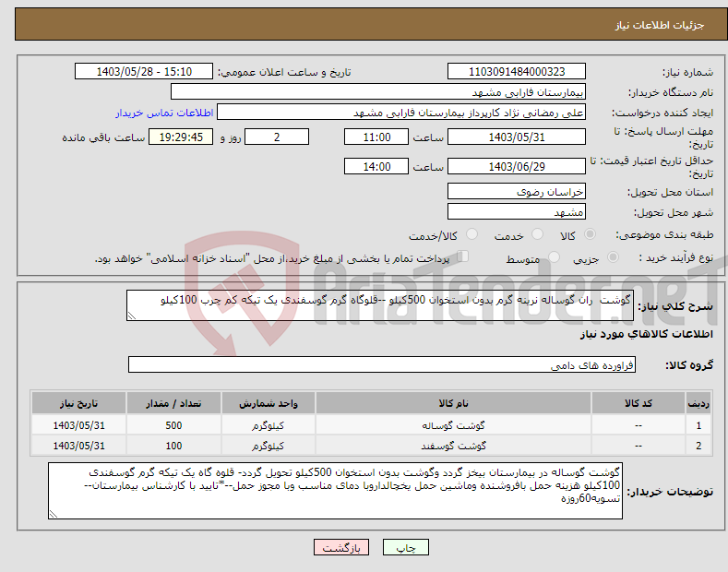The width and height of the screenshot is (728, 572).
Task: Click response deadline time 11:00 field
Action: (376, 137)
